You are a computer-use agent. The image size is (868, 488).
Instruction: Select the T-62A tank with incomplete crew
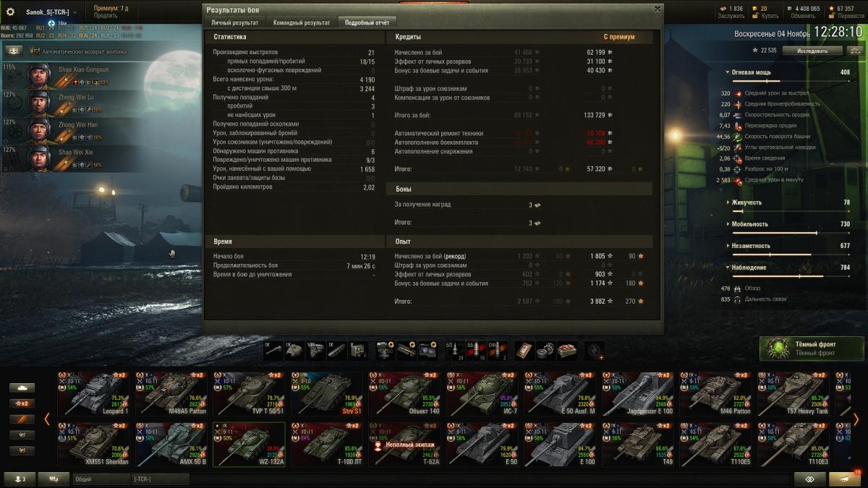coord(405,444)
